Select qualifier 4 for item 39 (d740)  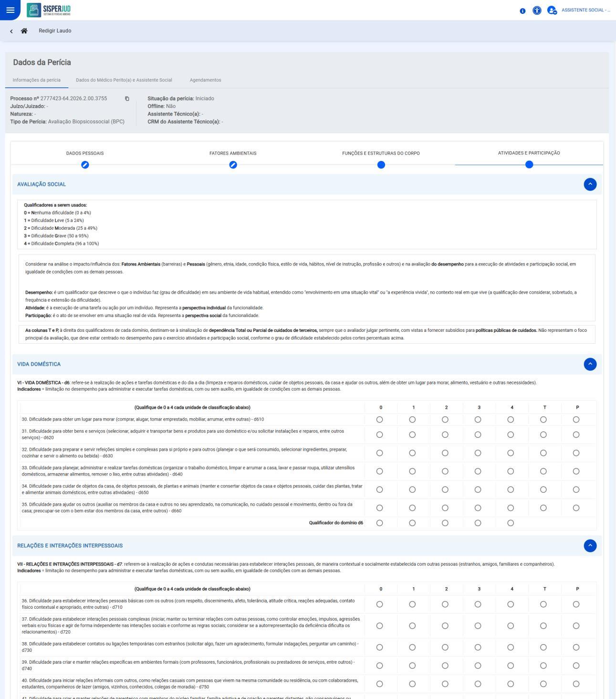click(511, 666)
